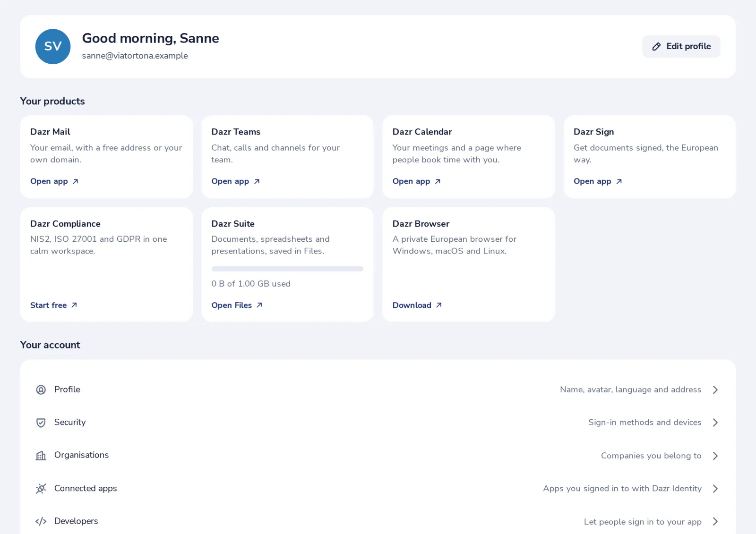Image resolution: width=756 pixels, height=534 pixels.
Task: Click the Dazr Teams card title
Action: pyautogui.click(x=236, y=132)
